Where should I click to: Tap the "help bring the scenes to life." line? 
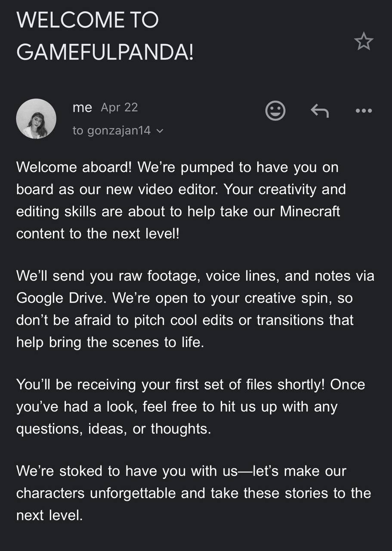point(110,342)
